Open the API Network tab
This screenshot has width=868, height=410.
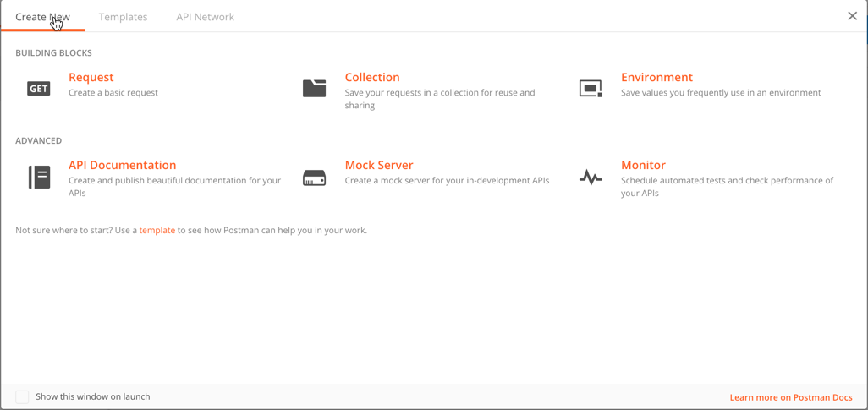[x=206, y=17]
